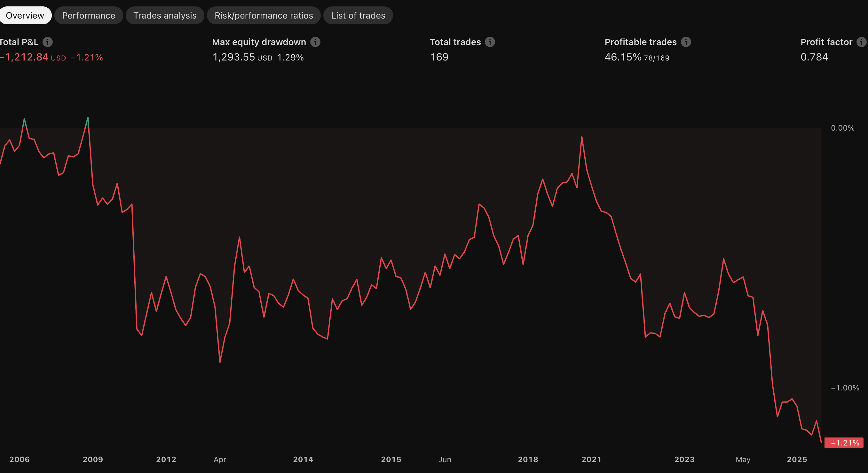868x473 pixels.
Task: Click info icon next to Max equity drawdown
Action: tap(315, 42)
